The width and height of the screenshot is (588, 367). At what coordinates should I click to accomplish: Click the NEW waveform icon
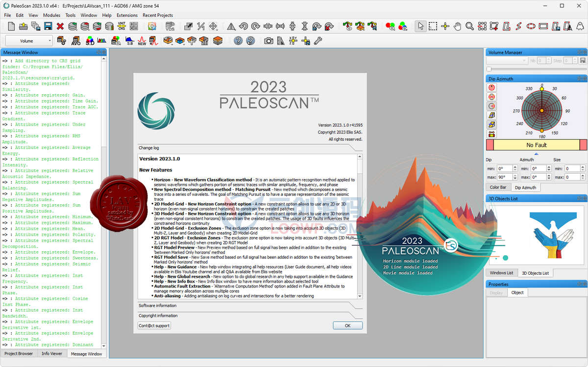point(142,41)
